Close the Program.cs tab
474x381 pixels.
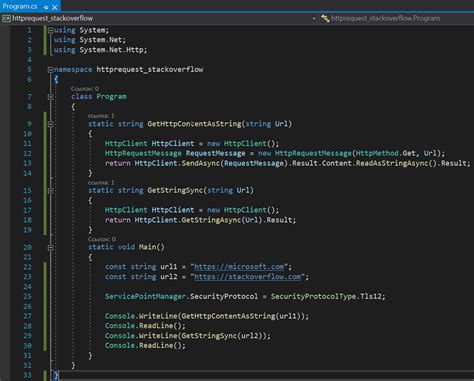[55, 7]
